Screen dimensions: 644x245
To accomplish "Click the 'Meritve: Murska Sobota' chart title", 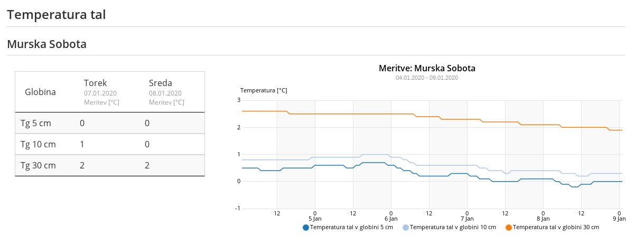I will 427,68.
